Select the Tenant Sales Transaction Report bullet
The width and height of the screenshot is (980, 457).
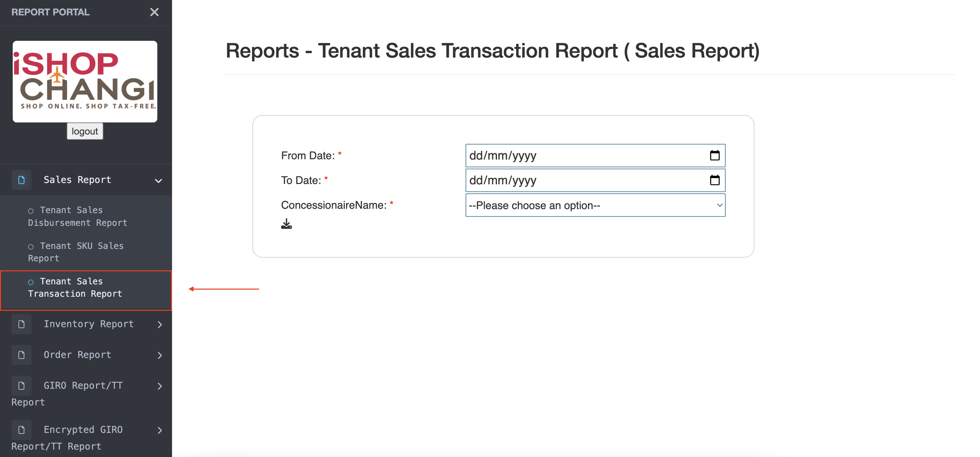[x=31, y=282]
